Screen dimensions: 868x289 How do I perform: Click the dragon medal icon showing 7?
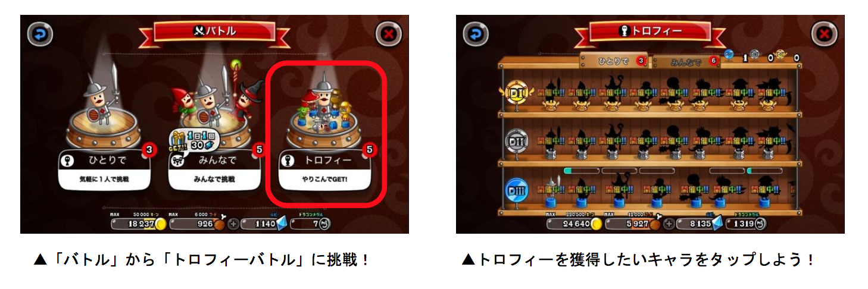324,224
